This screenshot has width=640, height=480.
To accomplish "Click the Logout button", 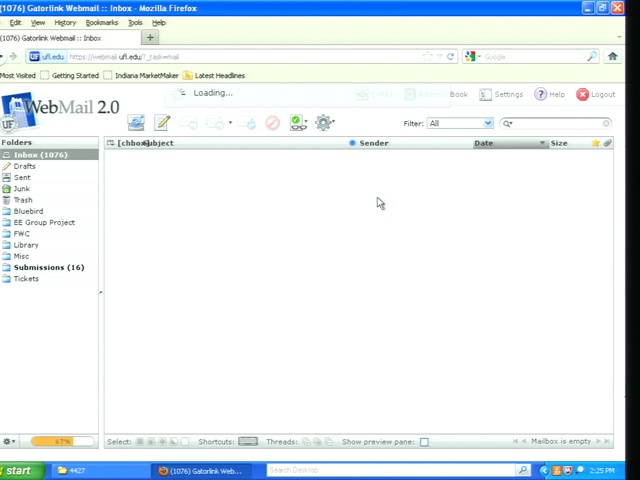I will [x=596, y=94].
